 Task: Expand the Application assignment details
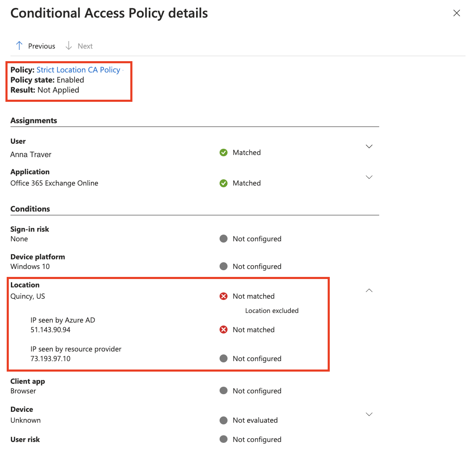tap(369, 177)
